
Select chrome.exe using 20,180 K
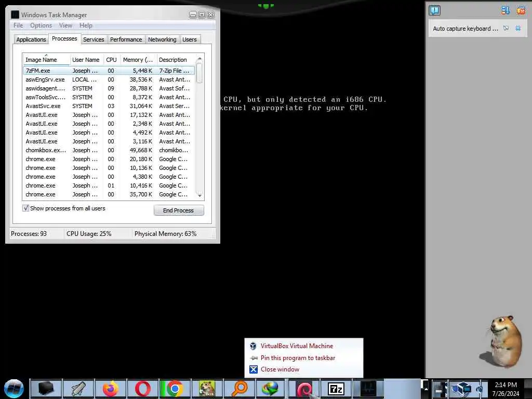click(109, 159)
